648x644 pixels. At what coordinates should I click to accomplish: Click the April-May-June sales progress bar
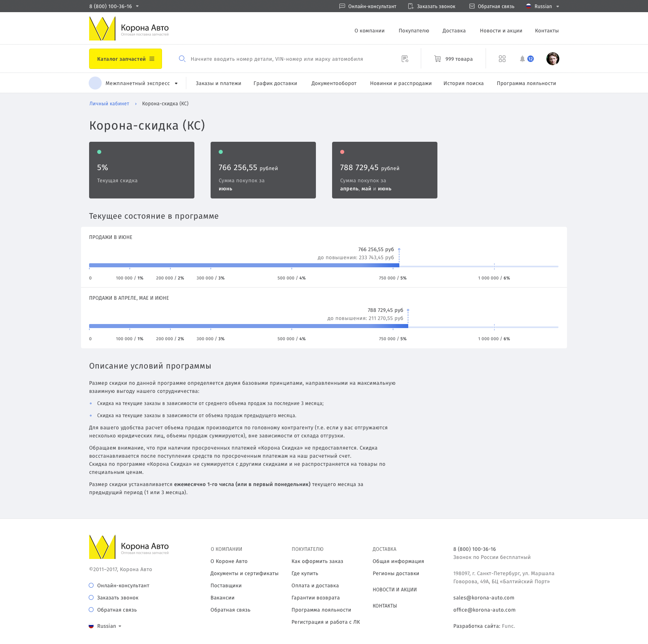324,326
